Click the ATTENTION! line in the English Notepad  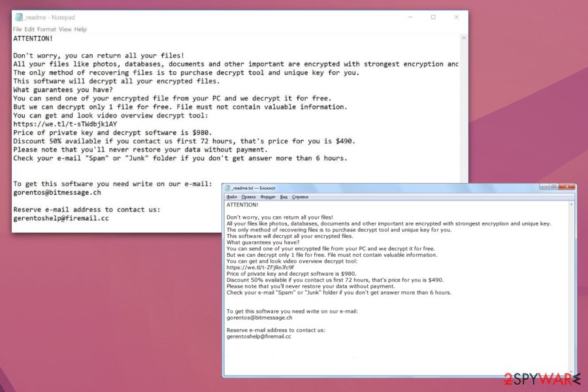point(33,39)
